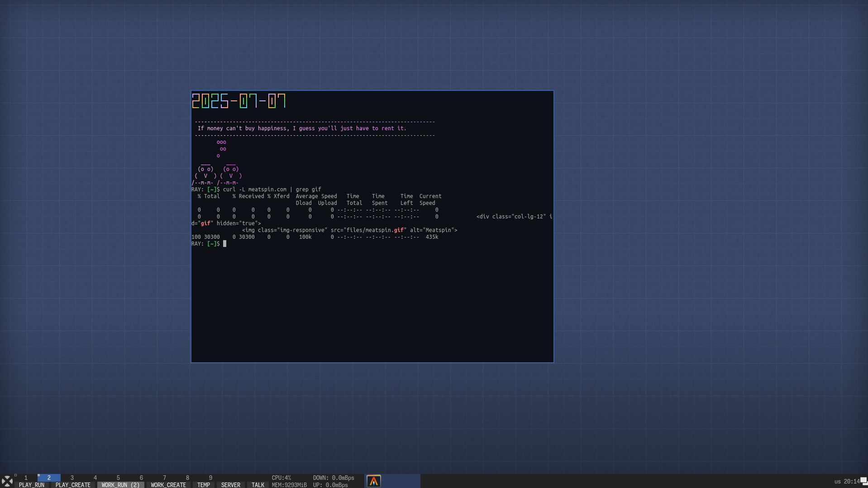Open the TEMP group
This screenshot has width=868, height=488.
point(204,485)
